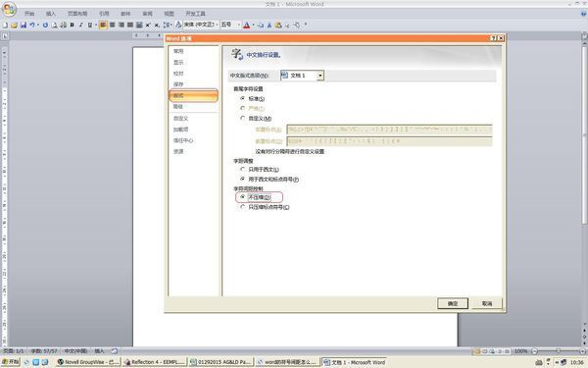Viewport: 588px width, 368px height.
Task: Select 加载项 category in options sidebar
Action: tap(193, 130)
